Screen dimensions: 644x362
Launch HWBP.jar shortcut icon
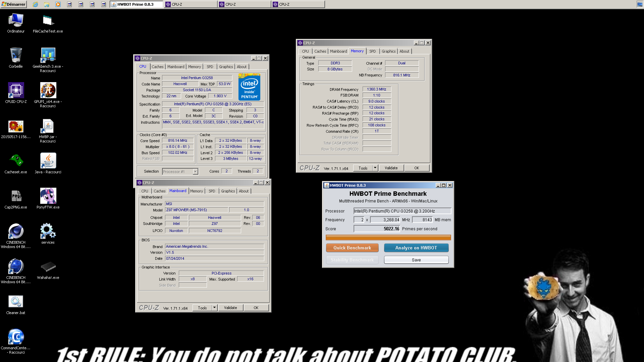point(48,131)
